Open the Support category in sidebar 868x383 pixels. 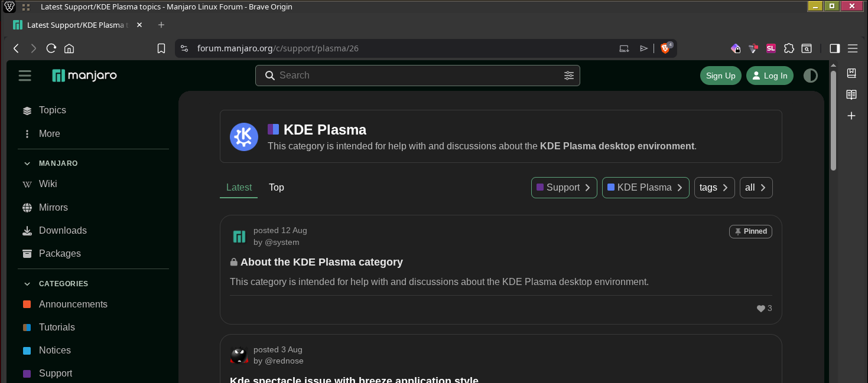(56, 374)
